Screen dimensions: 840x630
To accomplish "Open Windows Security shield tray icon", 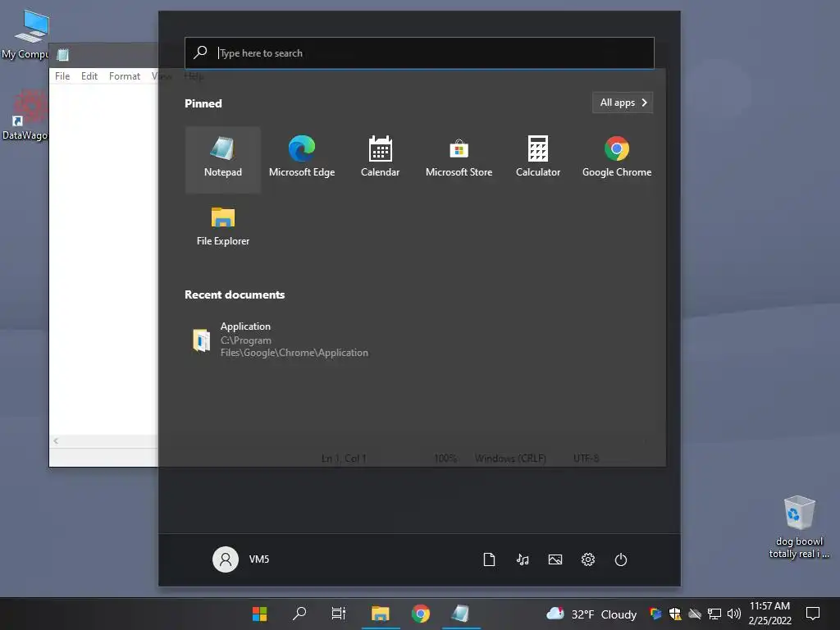I will (x=675, y=614).
